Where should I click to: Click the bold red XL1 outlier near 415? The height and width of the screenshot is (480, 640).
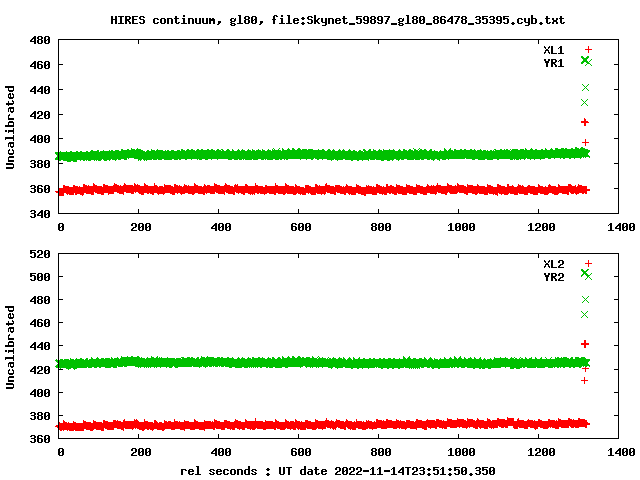(585, 122)
